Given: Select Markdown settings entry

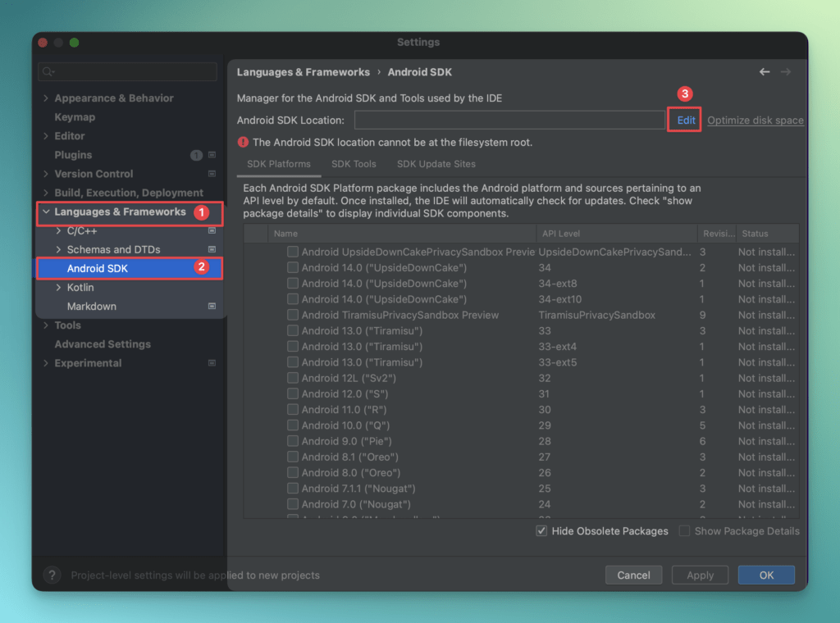Looking at the screenshot, I should [92, 306].
